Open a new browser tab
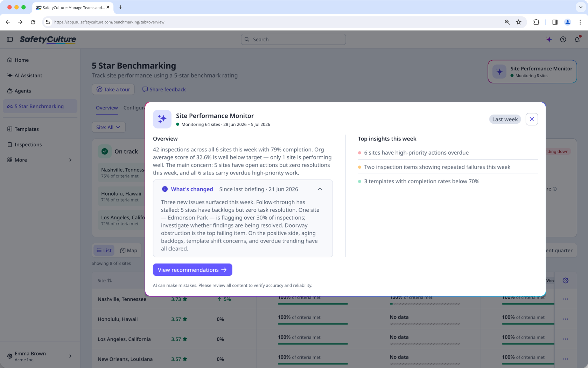588x368 pixels. pos(120,7)
